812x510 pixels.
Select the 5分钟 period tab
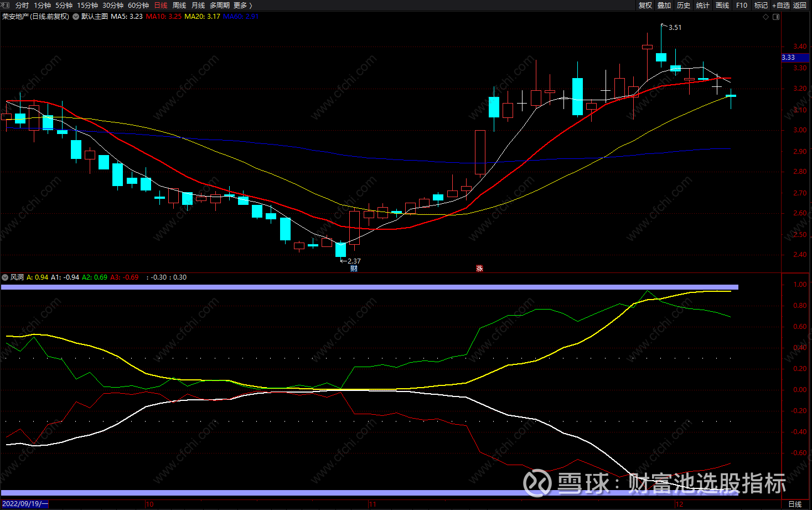[x=64, y=5]
